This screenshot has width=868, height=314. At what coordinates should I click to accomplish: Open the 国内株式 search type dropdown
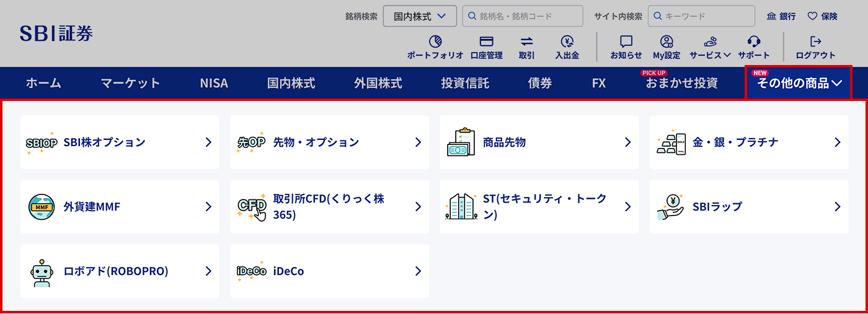420,16
